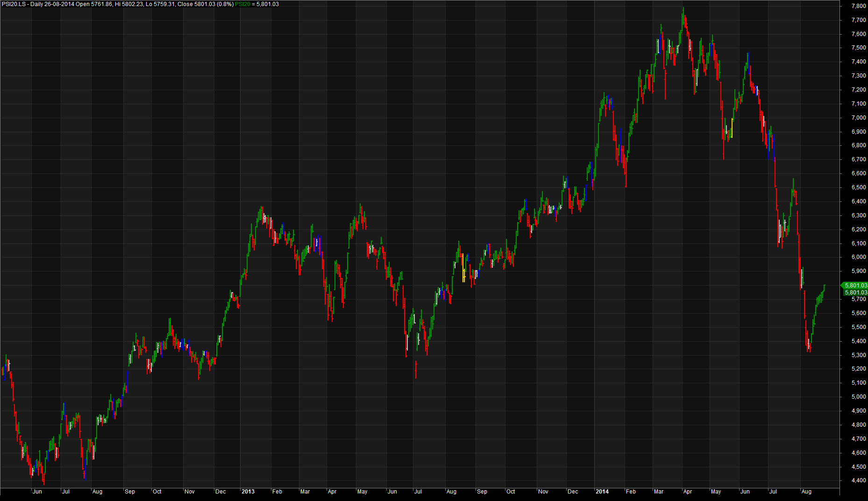
Task: Click the 5,000 price axis label
Action: coord(859,397)
